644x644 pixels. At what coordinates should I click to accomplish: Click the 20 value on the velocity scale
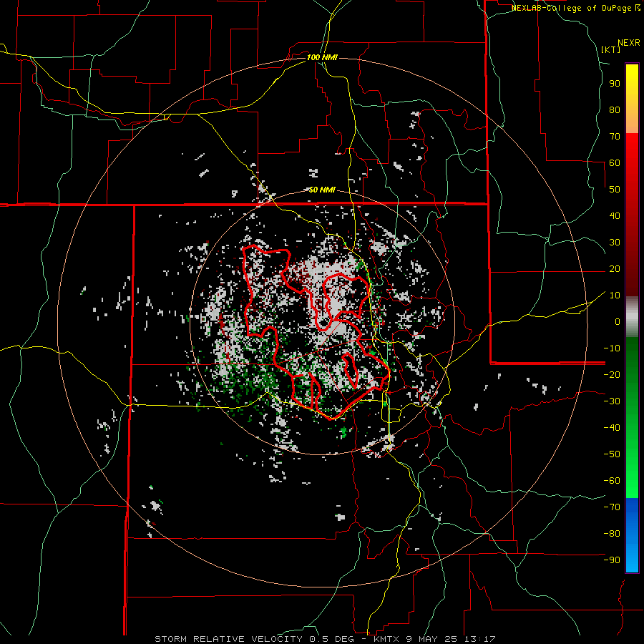click(x=615, y=268)
